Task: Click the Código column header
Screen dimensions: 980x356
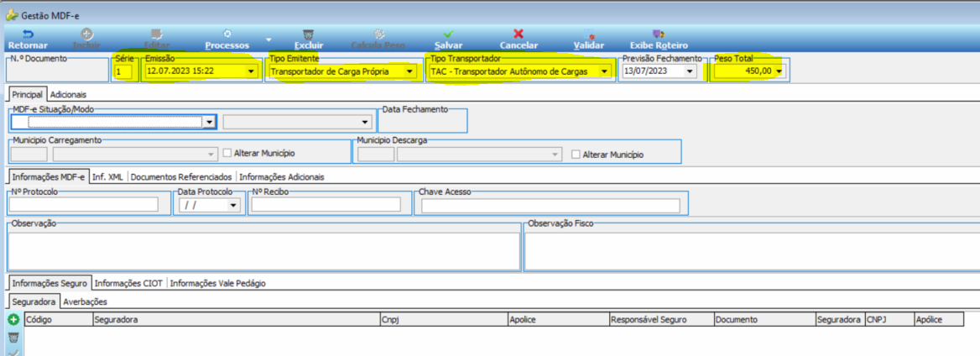Action: (58, 320)
